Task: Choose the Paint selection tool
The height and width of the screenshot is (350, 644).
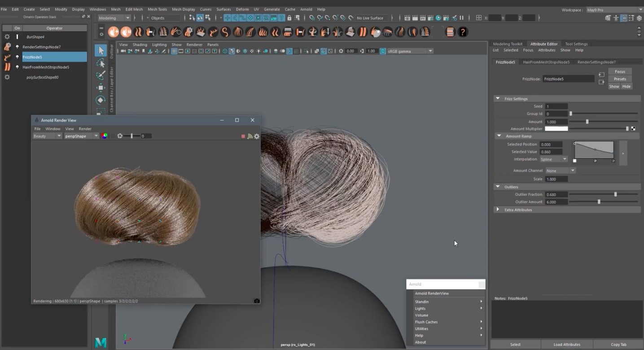Action: click(x=101, y=75)
